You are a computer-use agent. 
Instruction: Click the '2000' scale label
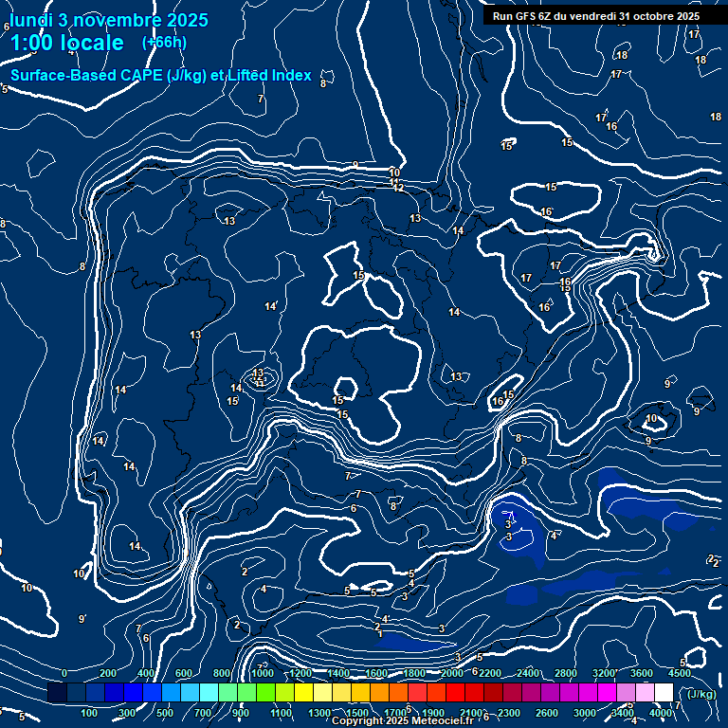tap(452, 673)
